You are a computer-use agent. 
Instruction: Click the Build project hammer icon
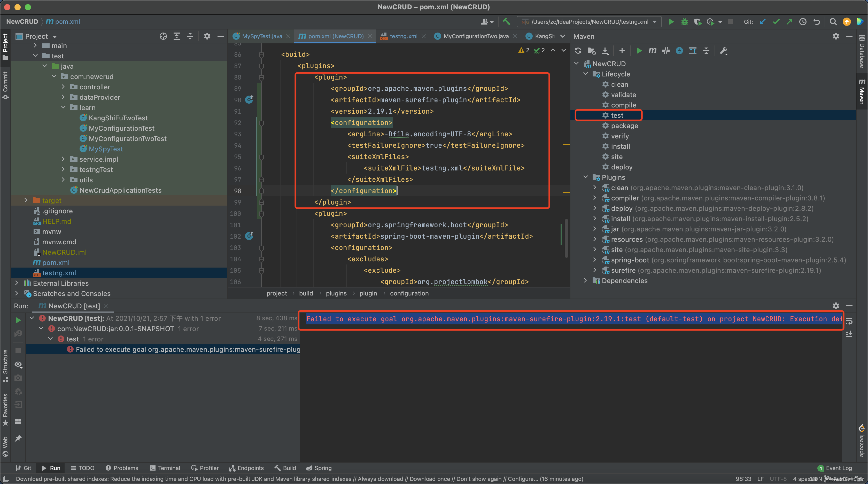pyautogui.click(x=506, y=21)
